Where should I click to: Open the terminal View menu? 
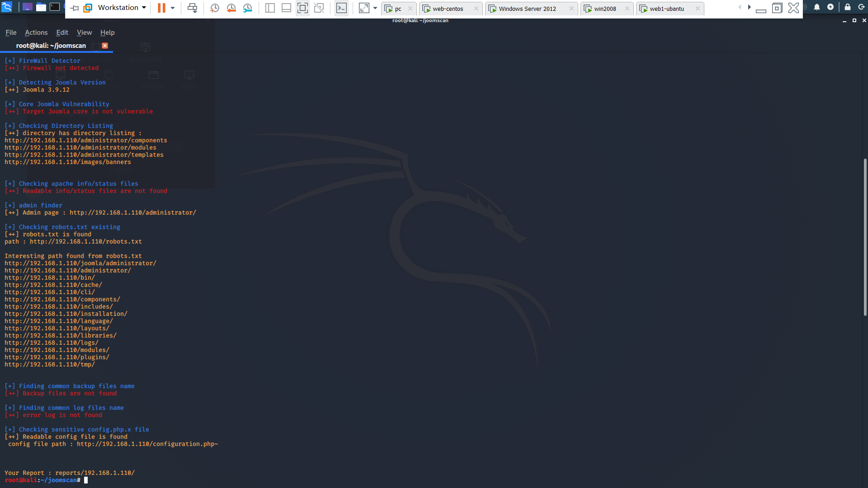pos(84,33)
